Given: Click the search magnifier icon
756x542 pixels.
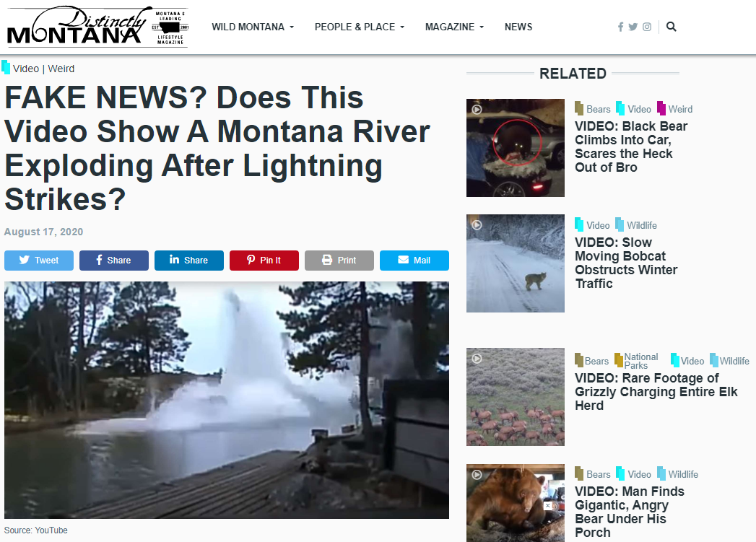Looking at the screenshot, I should (671, 27).
